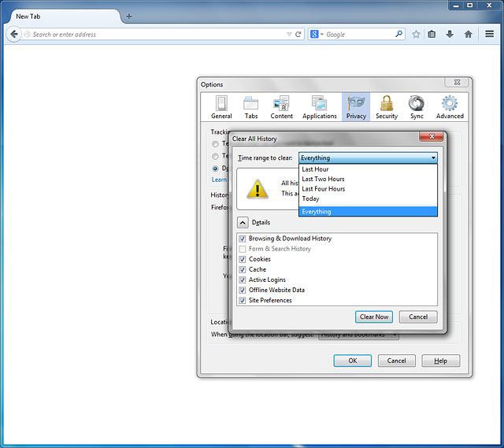Disable the Site Preferences checkbox
This screenshot has height=448, width=504.
(x=243, y=300)
